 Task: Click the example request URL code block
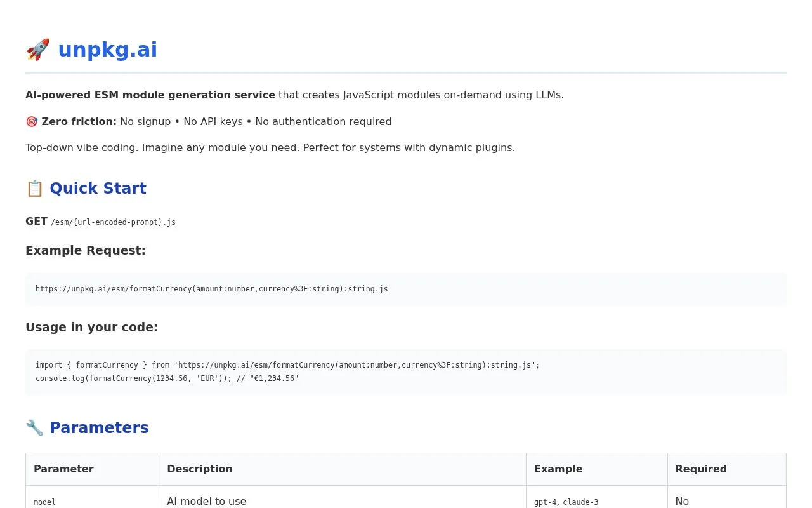point(406,289)
